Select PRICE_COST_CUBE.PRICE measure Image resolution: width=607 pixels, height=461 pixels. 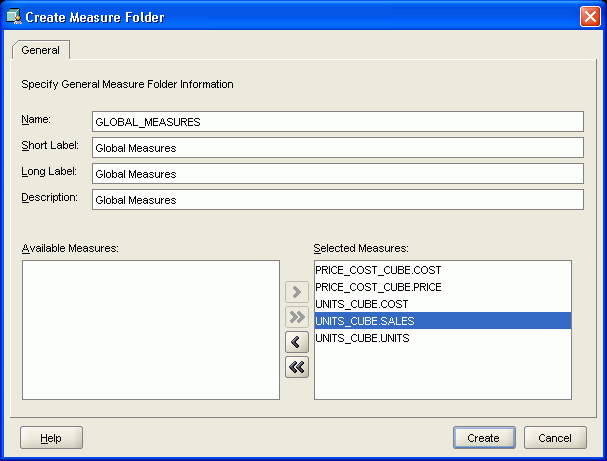pos(378,287)
